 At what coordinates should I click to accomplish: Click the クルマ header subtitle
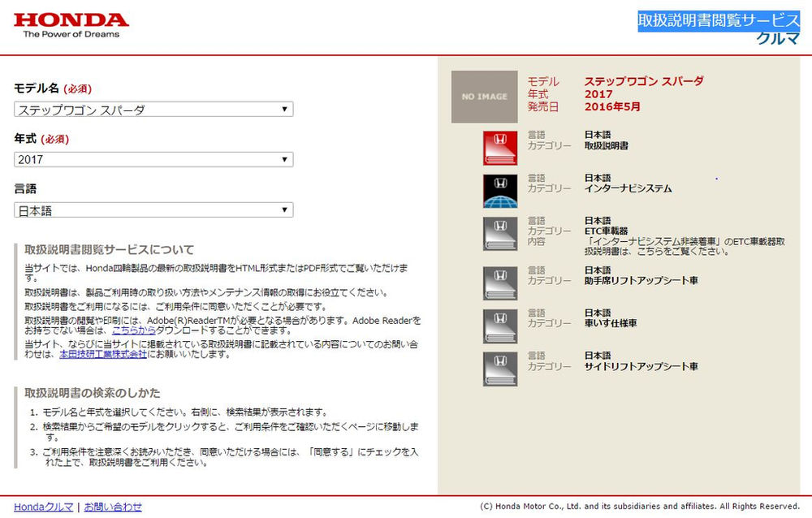click(778, 39)
